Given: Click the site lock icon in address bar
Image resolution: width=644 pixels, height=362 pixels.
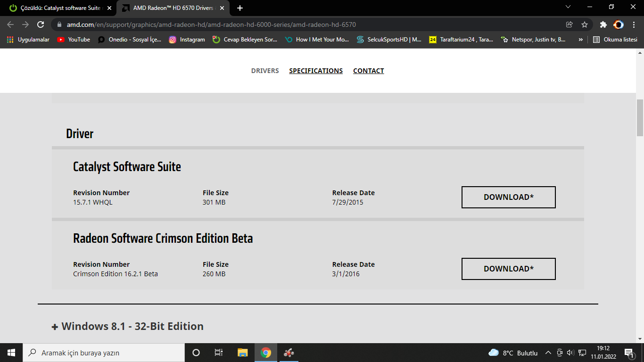Looking at the screenshot, I should pyautogui.click(x=59, y=25).
